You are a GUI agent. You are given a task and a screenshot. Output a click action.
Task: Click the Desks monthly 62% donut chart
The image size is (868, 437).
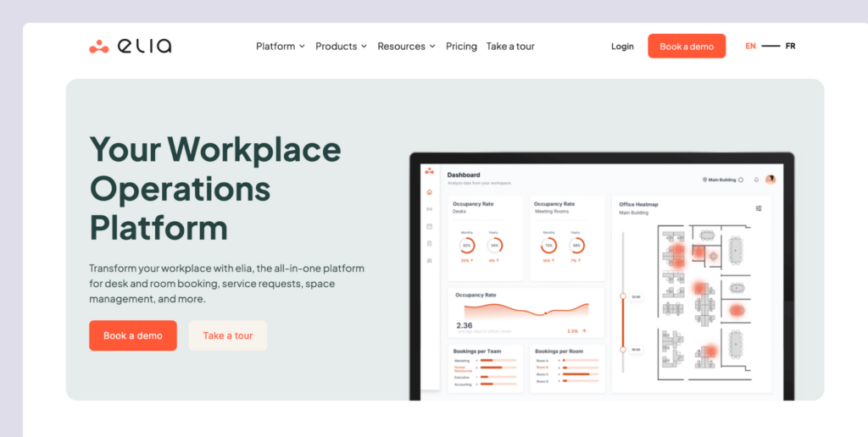tap(467, 245)
